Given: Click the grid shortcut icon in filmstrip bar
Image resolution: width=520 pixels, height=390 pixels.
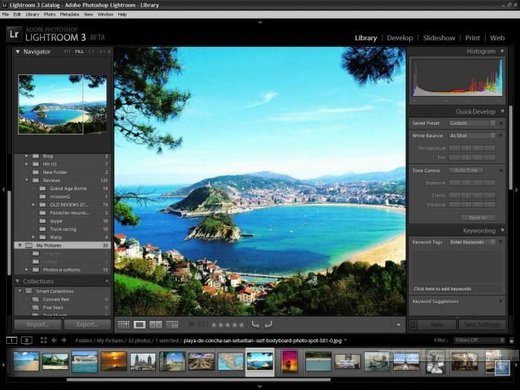Looking at the screenshot, I should point(44,340).
